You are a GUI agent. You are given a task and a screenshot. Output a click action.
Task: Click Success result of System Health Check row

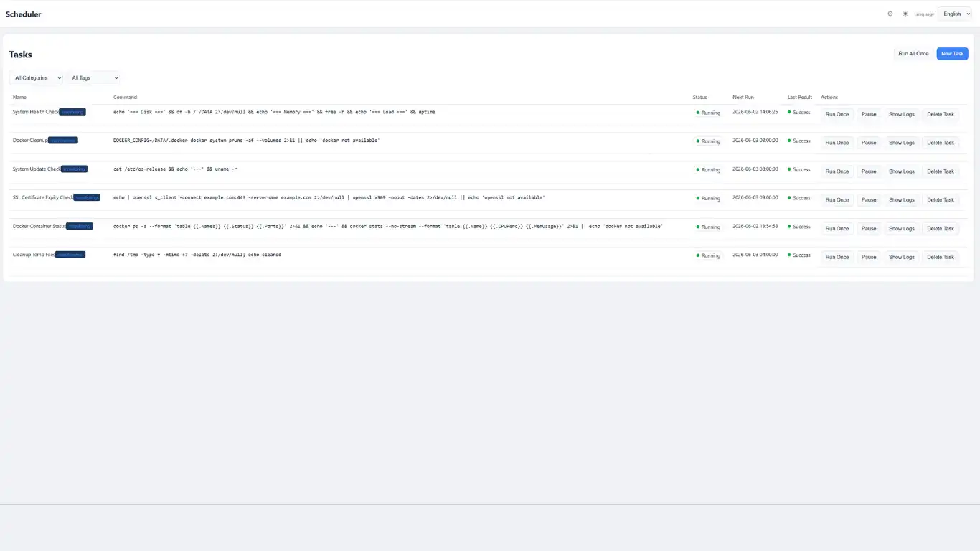[799, 112]
